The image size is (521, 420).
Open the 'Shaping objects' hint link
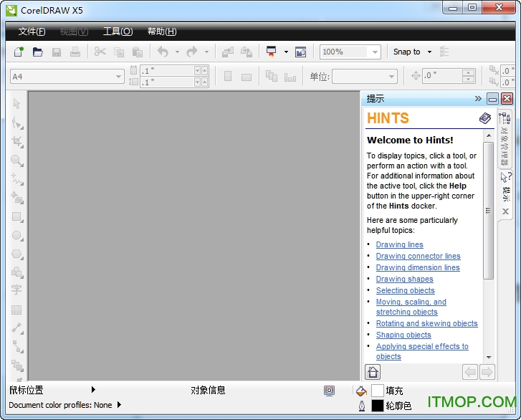pos(403,335)
